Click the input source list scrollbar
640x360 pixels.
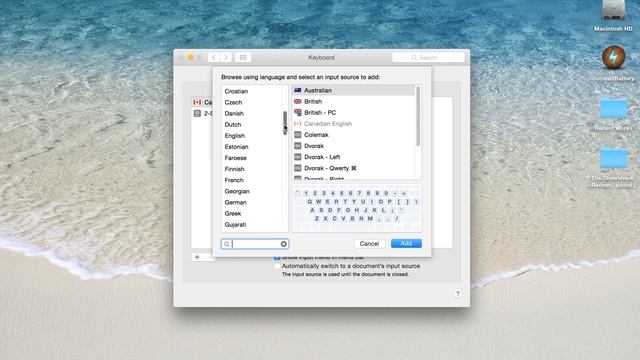point(418,116)
